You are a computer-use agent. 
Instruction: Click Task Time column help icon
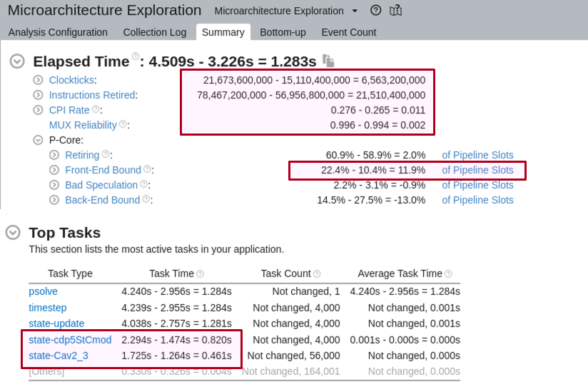tap(200, 273)
